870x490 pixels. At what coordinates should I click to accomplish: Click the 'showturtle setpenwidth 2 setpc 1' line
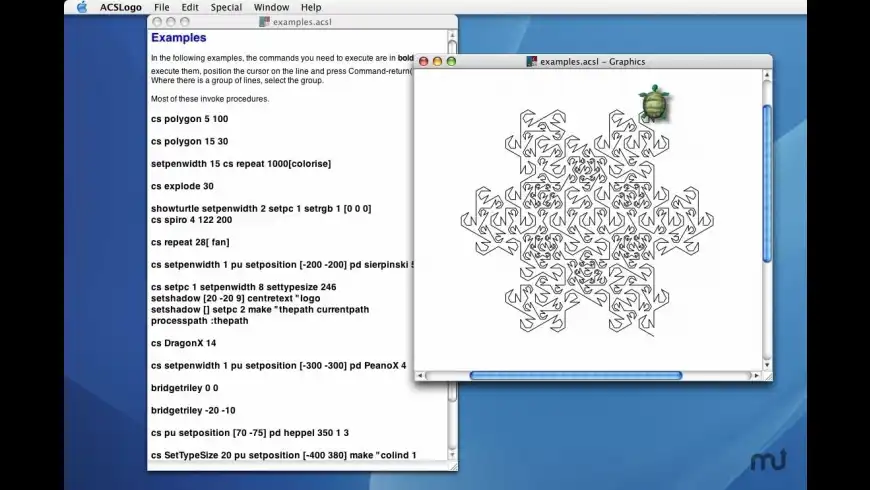tap(261, 209)
